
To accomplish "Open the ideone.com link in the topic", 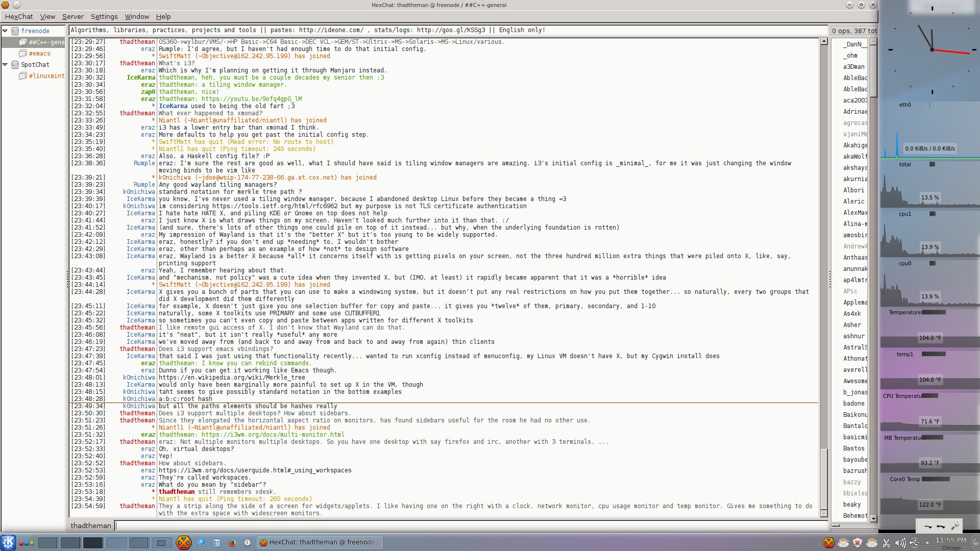I will (331, 30).
